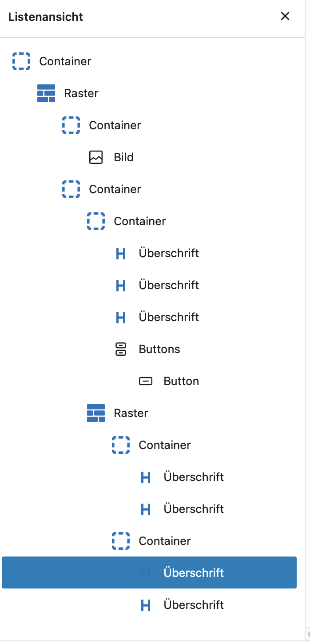Select the Buttons block entry

point(159,349)
